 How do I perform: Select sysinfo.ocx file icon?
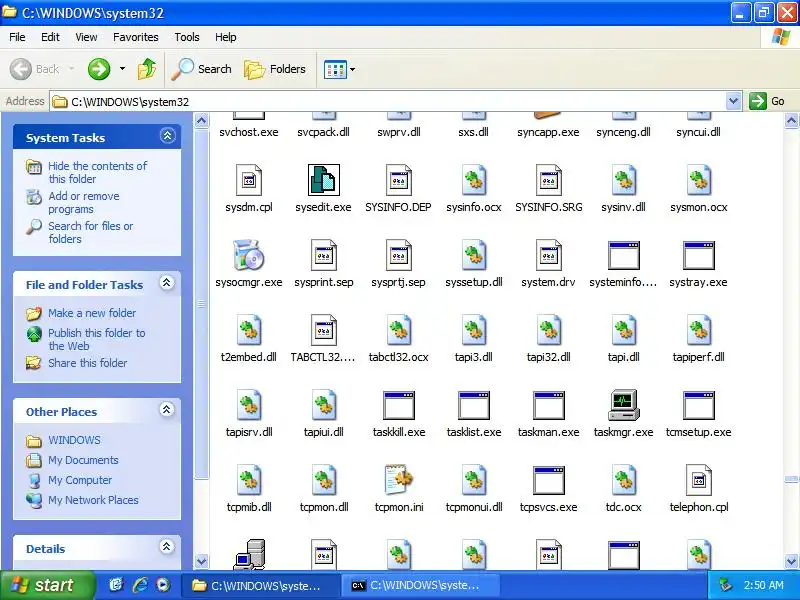click(473, 180)
